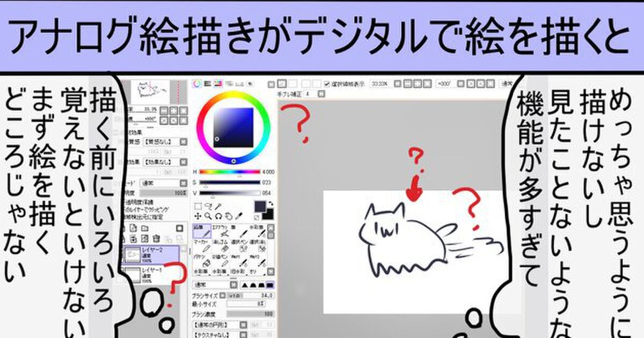
Task: Select the hand pan tool
Action: [x=229, y=216]
